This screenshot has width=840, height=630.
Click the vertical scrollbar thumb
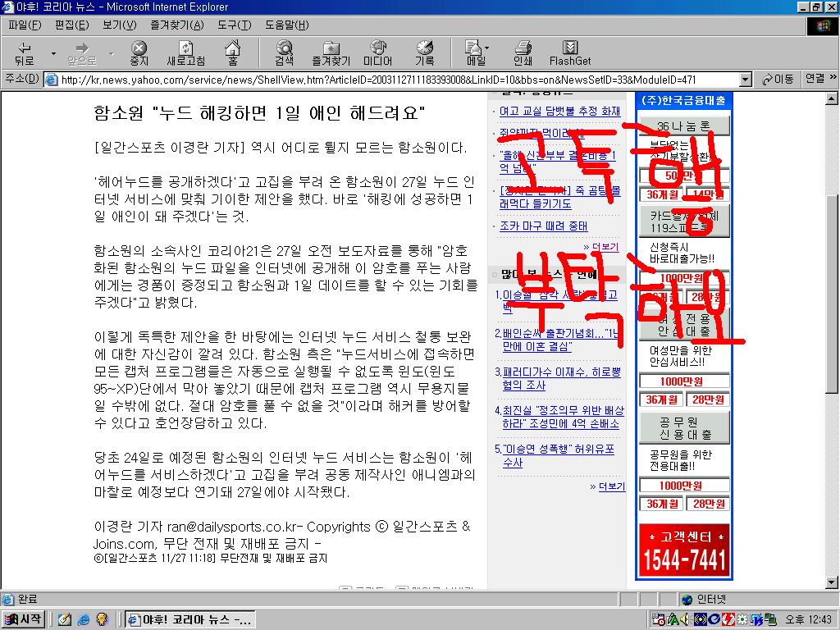coord(831,294)
